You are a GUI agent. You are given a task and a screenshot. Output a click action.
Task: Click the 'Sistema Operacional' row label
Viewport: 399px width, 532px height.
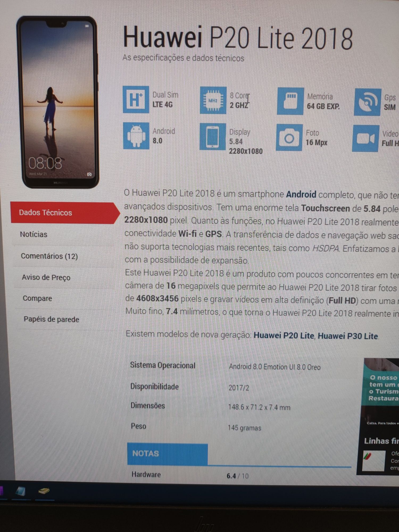point(163,365)
